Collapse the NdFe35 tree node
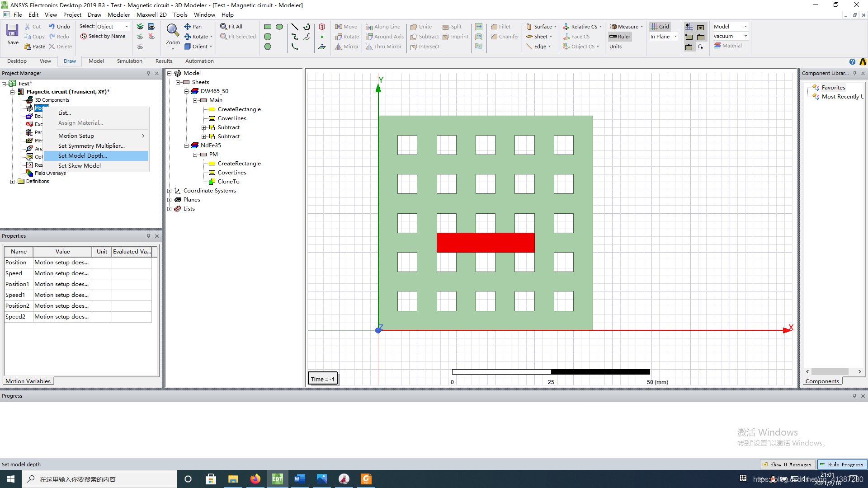 pyautogui.click(x=186, y=145)
